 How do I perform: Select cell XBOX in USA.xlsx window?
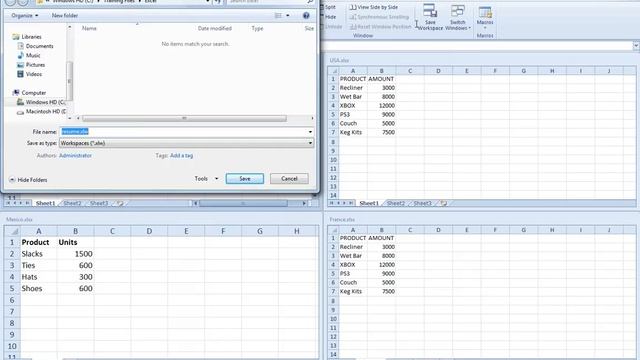[x=353, y=106]
